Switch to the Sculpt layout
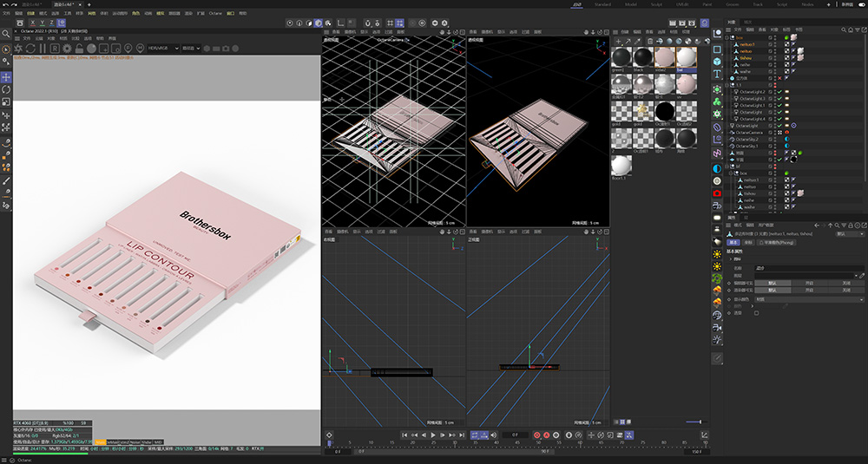Viewport: 868px width, 464px height. [x=656, y=4]
